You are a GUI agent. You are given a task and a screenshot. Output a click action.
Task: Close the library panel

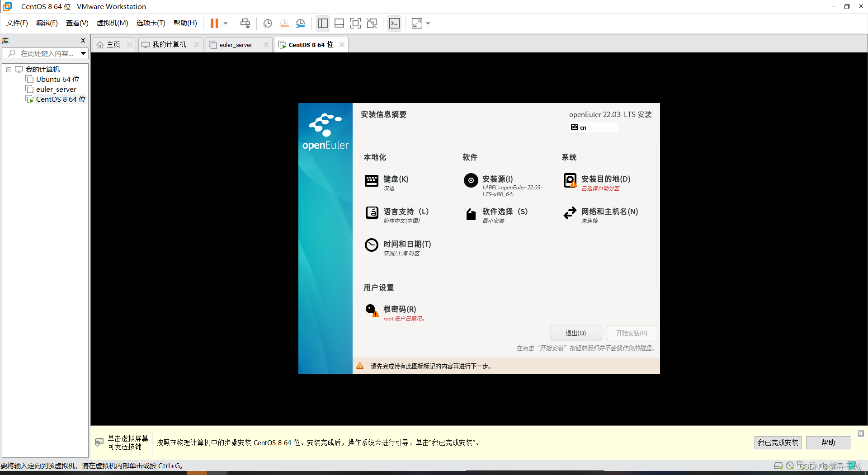coord(83,40)
